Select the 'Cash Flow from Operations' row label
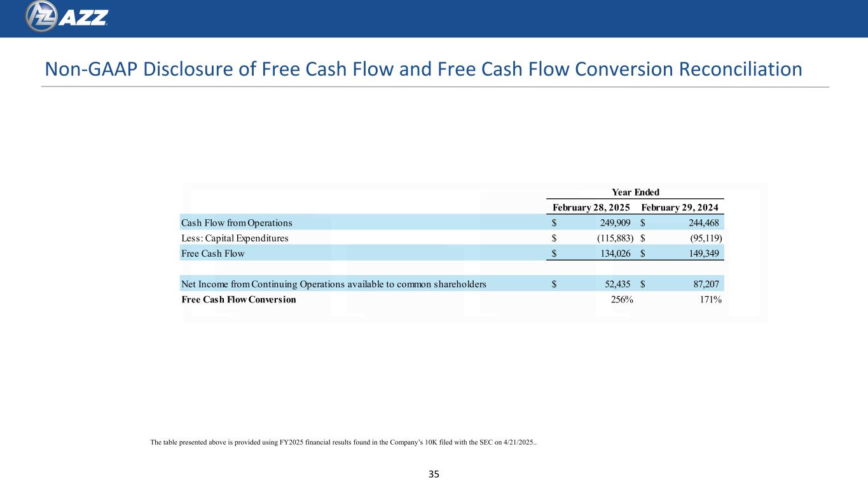Image resolution: width=868 pixels, height=488 pixels. tap(237, 222)
